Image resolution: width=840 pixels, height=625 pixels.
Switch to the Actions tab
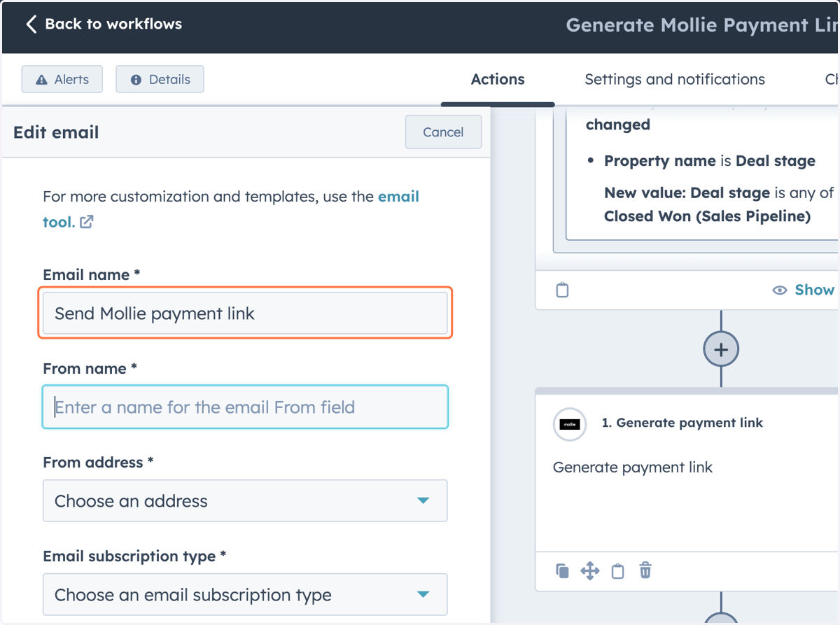498,80
